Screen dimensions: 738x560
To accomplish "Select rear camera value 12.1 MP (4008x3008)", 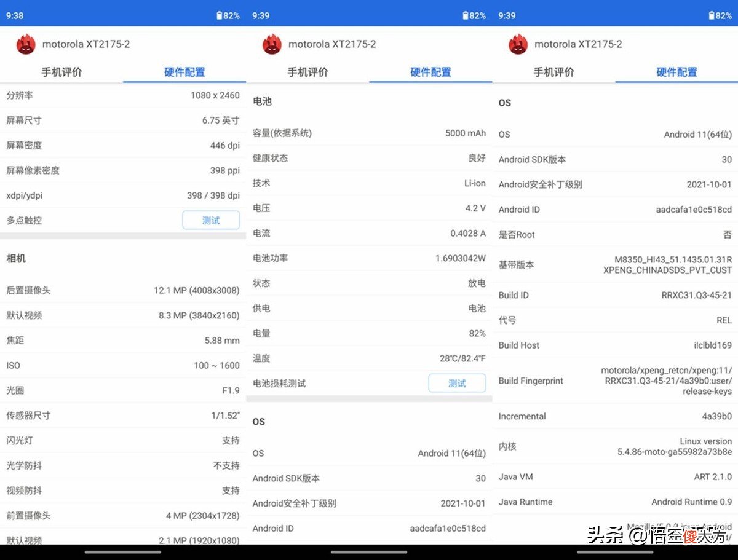I will (x=197, y=290).
